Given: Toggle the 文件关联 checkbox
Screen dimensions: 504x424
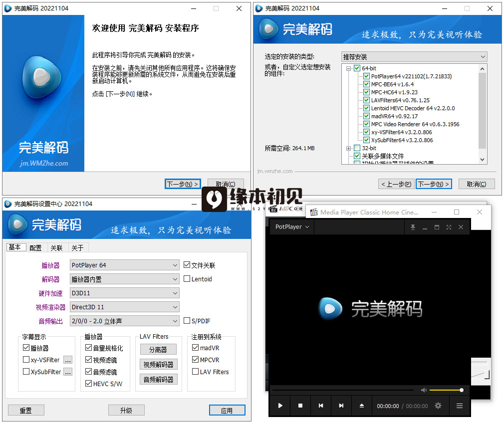Looking at the screenshot, I should (x=187, y=265).
